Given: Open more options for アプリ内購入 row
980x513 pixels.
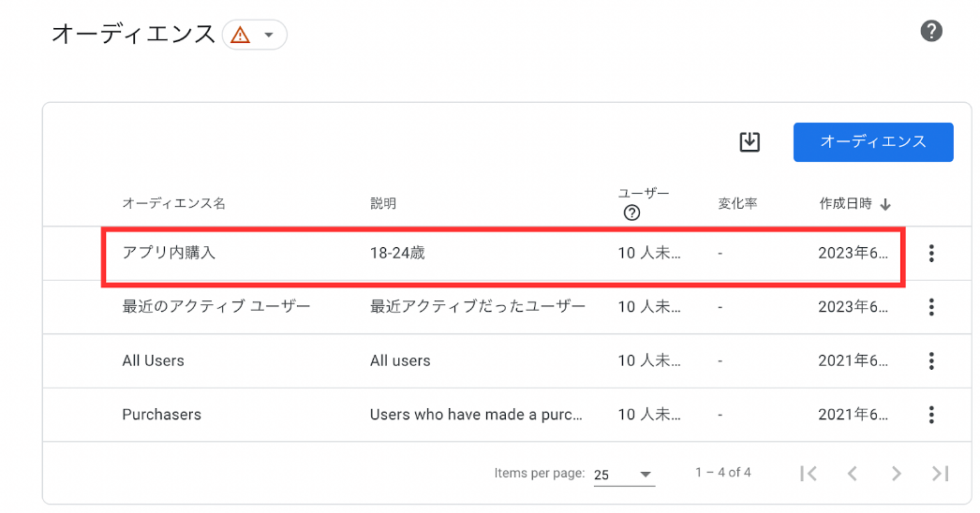Looking at the screenshot, I should [931, 253].
